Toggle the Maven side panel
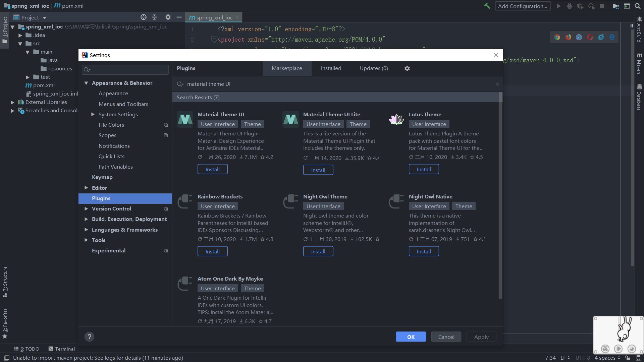The width and height of the screenshot is (644, 362). [x=639, y=64]
